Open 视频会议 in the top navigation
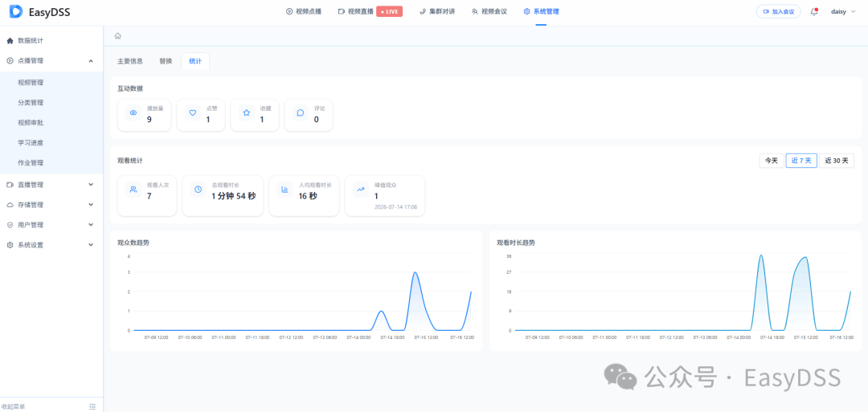Screen dimensions: 868x412 (489, 11)
